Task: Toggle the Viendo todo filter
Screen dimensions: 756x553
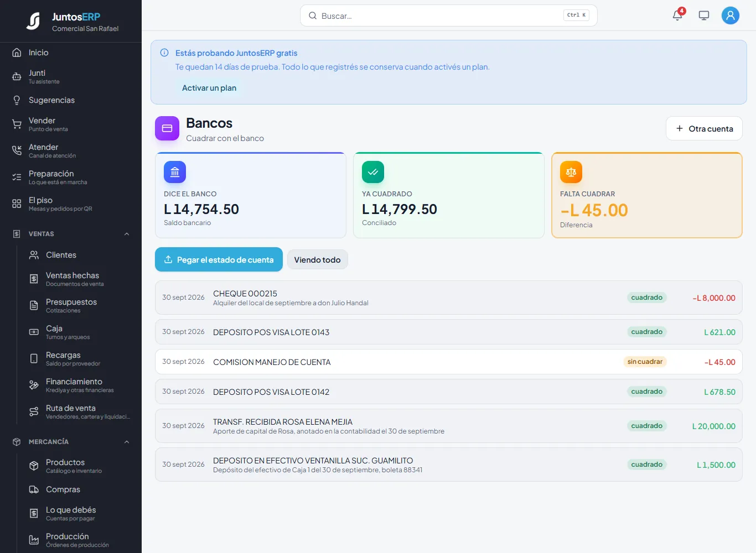Action: pyautogui.click(x=317, y=260)
